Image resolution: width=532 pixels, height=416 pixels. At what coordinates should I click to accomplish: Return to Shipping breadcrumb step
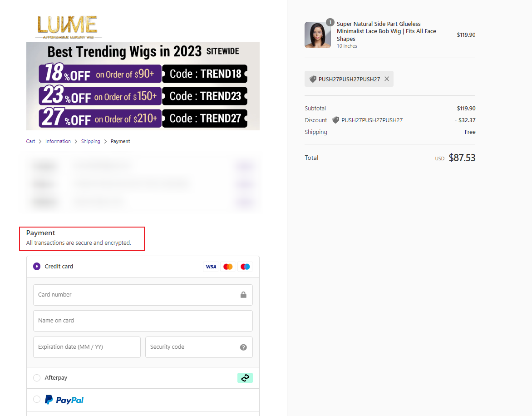tap(90, 141)
